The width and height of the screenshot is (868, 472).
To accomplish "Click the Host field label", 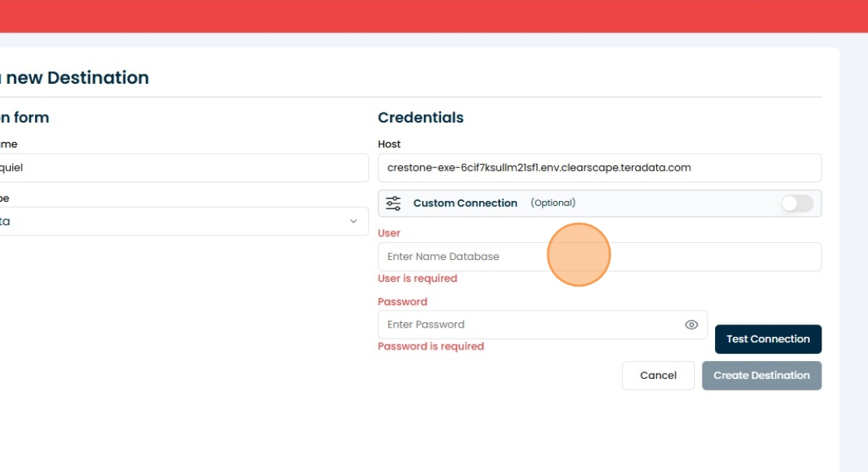I will tap(389, 144).
